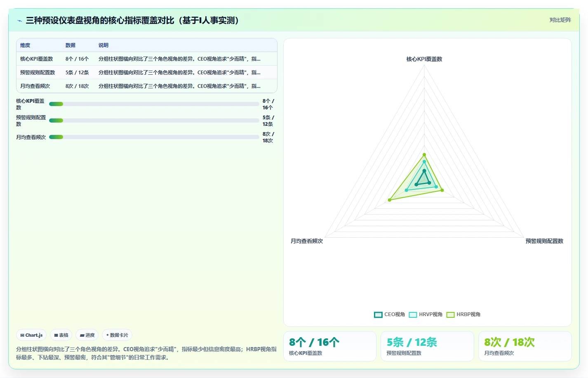The height and width of the screenshot is (378, 588).
Task: Open the 8个 / 16个 data card
Action: 330,346
